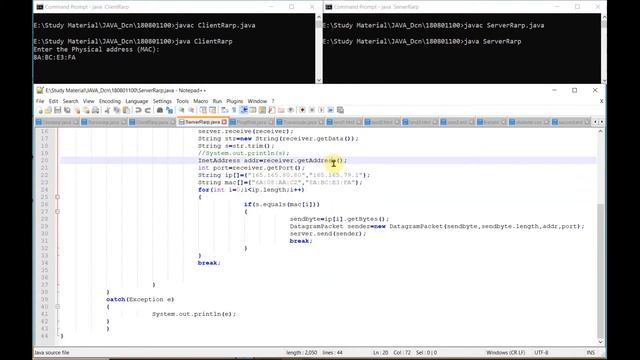Click the Open file toolbar icon
Viewport: 640px width, 360px height.
(x=48, y=110)
